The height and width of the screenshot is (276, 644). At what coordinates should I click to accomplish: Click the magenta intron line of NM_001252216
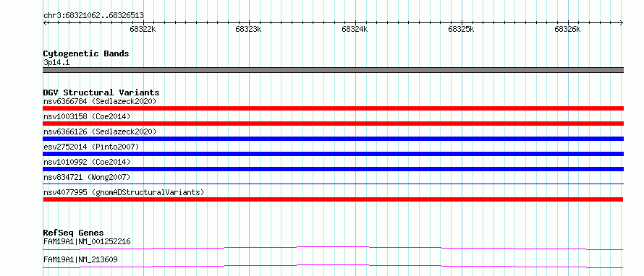click(x=333, y=248)
